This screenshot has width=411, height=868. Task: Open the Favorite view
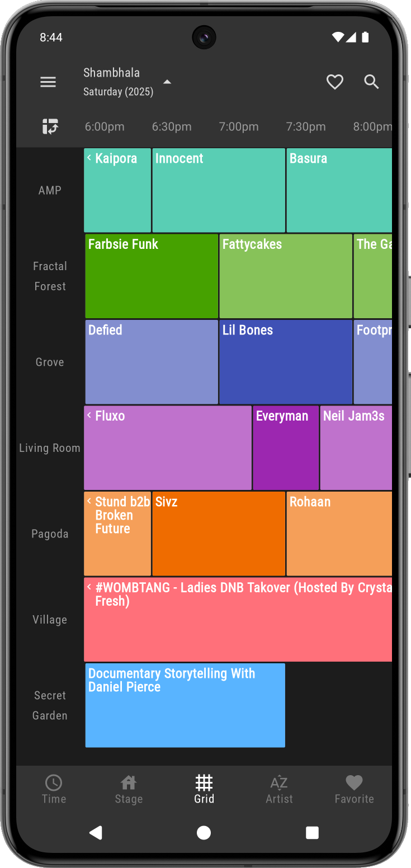tap(354, 789)
